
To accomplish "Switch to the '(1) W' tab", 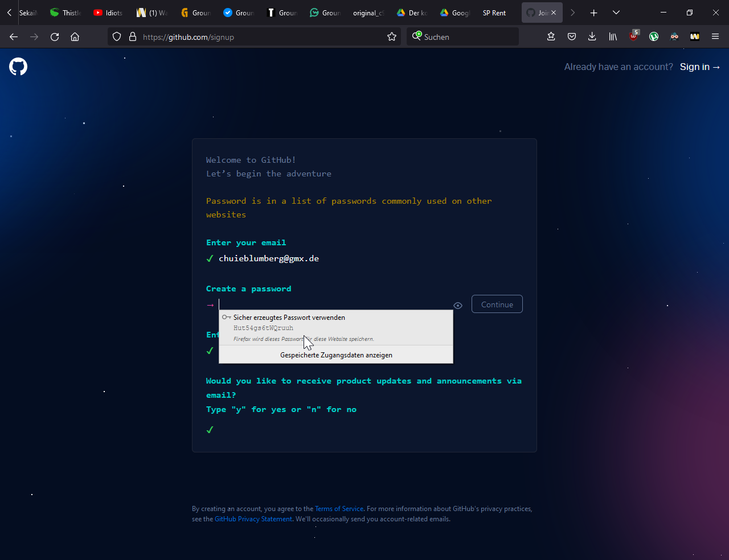I will pos(153,13).
